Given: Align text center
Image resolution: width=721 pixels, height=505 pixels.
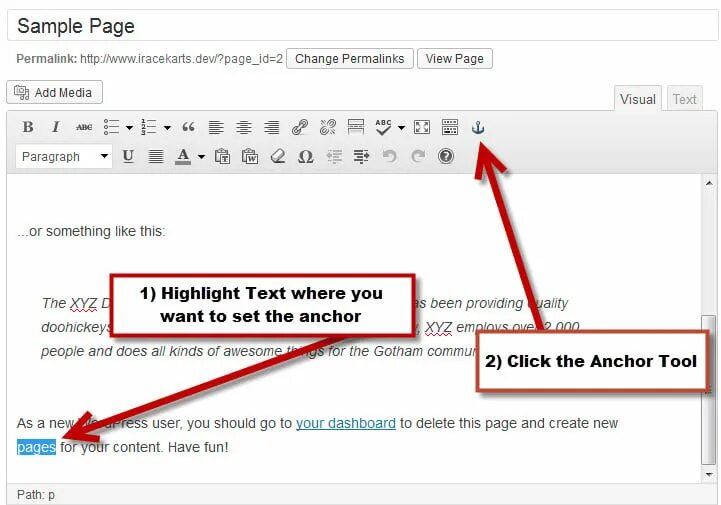Looking at the screenshot, I should (244, 127).
